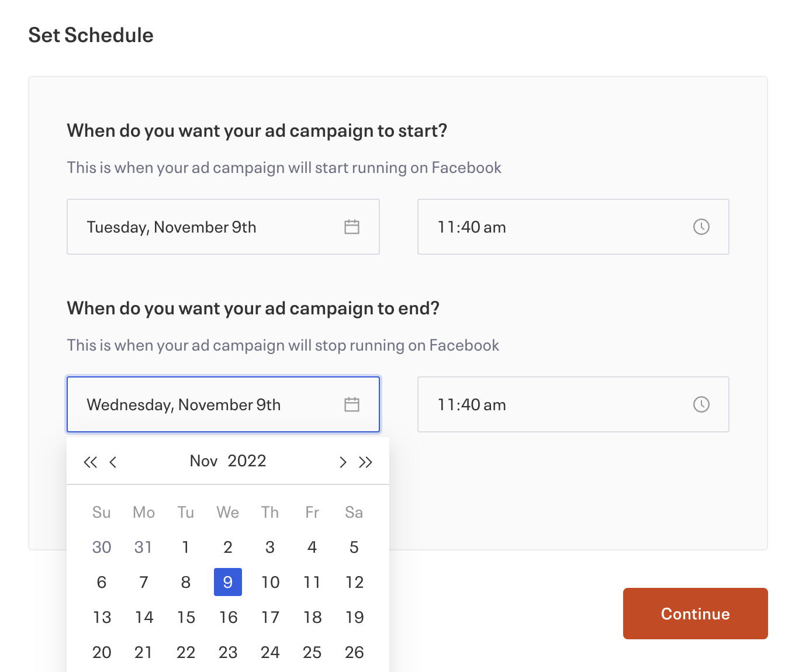Go to previous year with double-left arrow
Viewport: 809px width, 672px height.
(90, 462)
